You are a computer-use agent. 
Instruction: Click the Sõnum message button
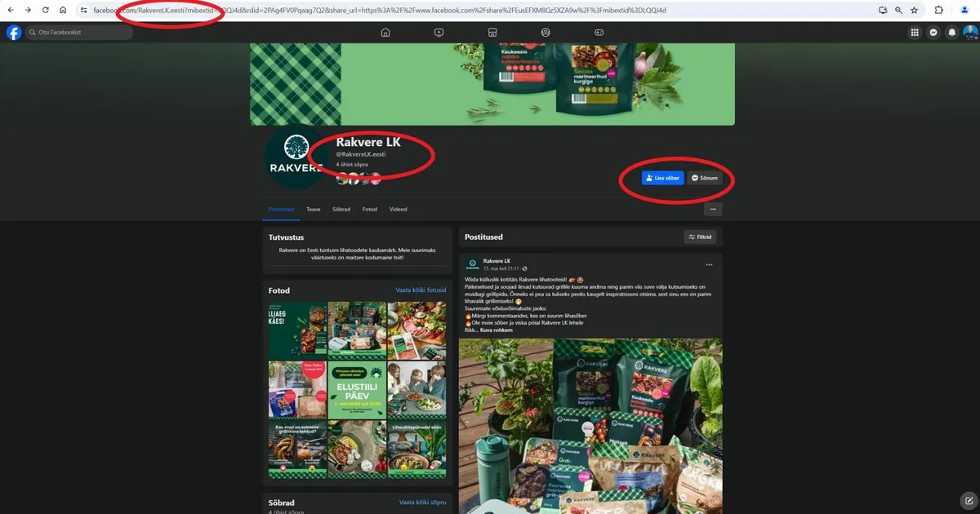(704, 178)
